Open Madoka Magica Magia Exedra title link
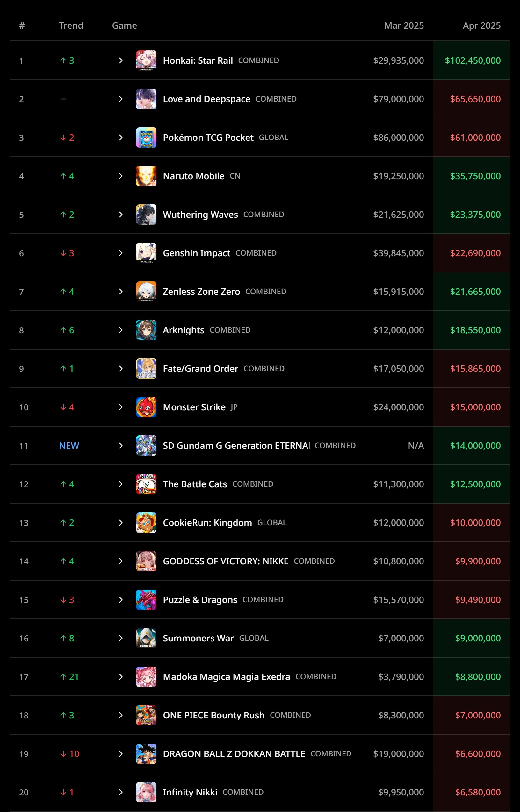520x812 pixels. (226, 677)
